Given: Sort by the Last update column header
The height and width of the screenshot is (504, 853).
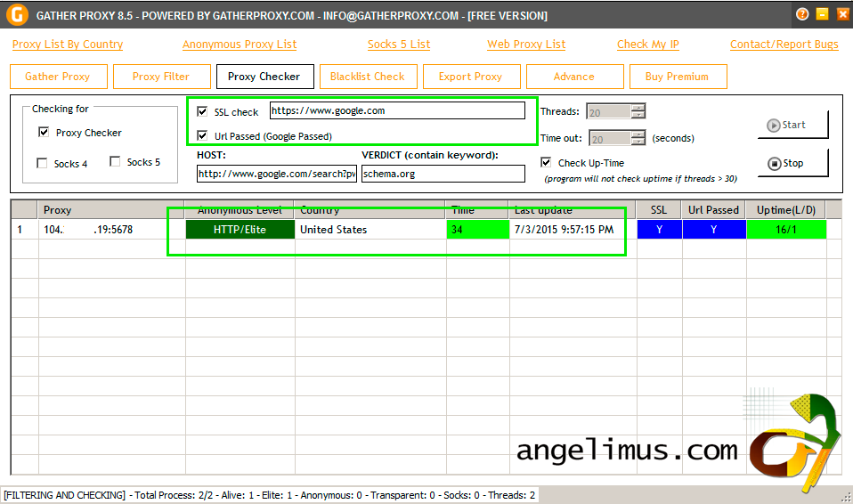Looking at the screenshot, I should tap(573, 209).
